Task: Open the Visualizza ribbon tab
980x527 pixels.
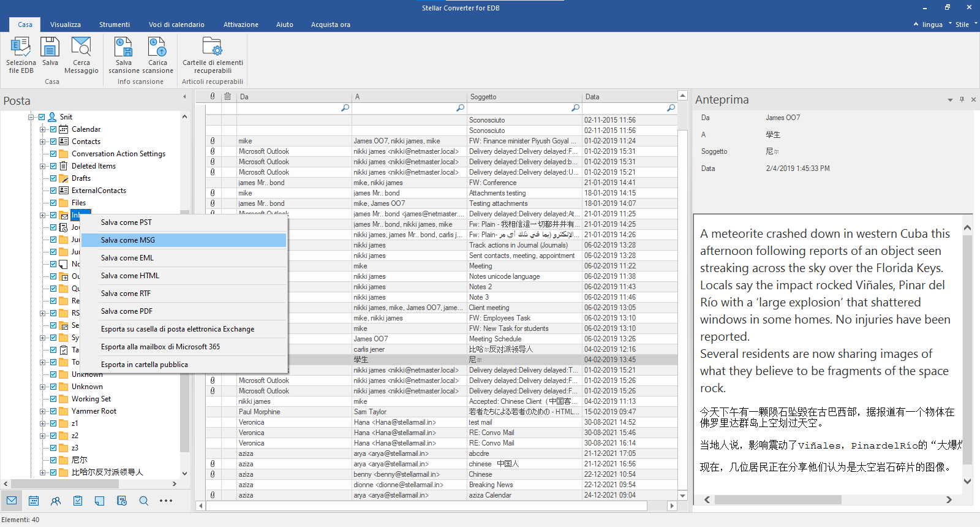Action: (x=66, y=25)
